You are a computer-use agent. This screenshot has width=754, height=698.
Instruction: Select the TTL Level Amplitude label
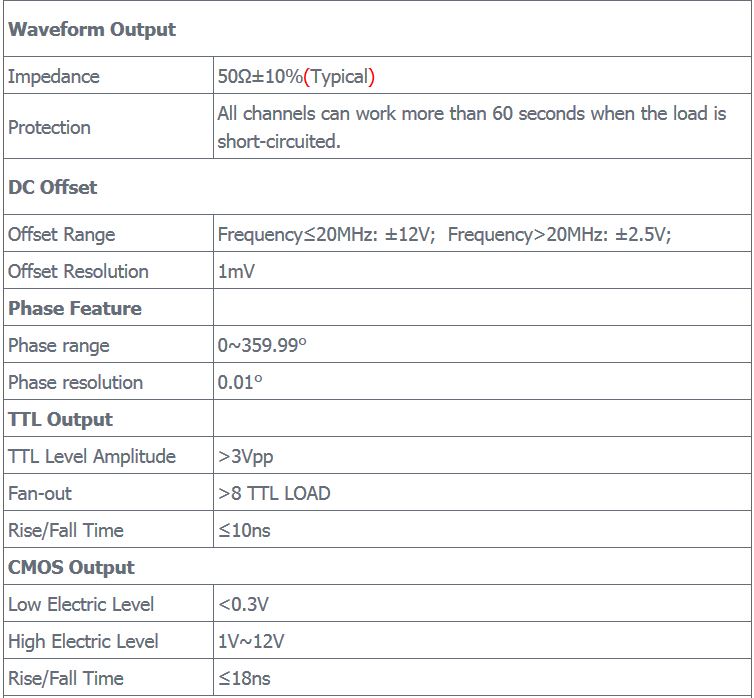(x=92, y=456)
